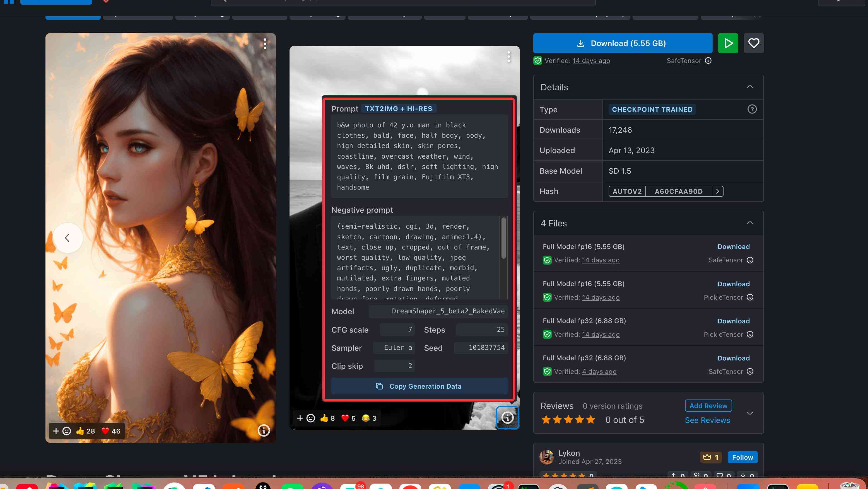Click the three-dot menu on the overlay panel

coord(508,56)
